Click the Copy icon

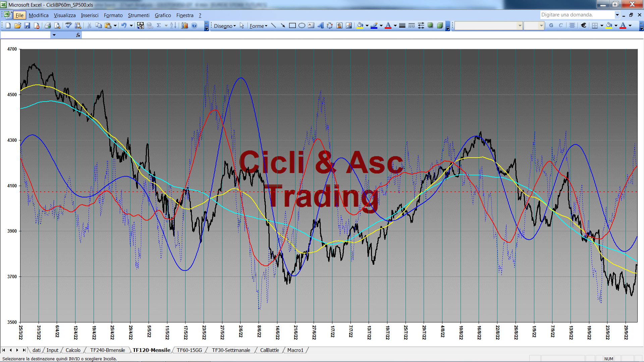click(x=99, y=26)
